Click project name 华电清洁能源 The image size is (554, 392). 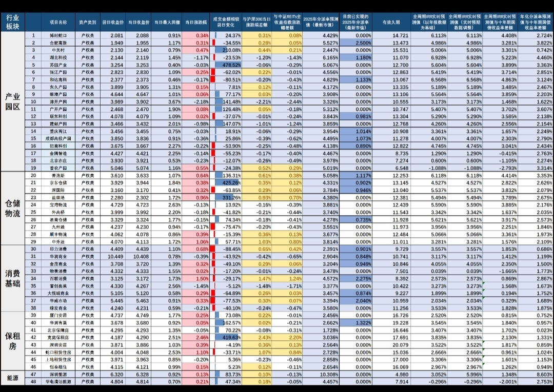click(x=58, y=381)
